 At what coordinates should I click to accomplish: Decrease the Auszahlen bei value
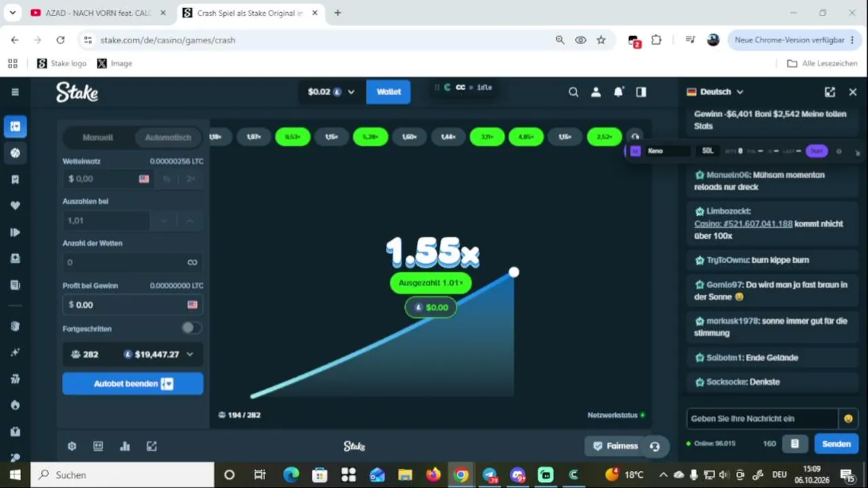point(163,221)
